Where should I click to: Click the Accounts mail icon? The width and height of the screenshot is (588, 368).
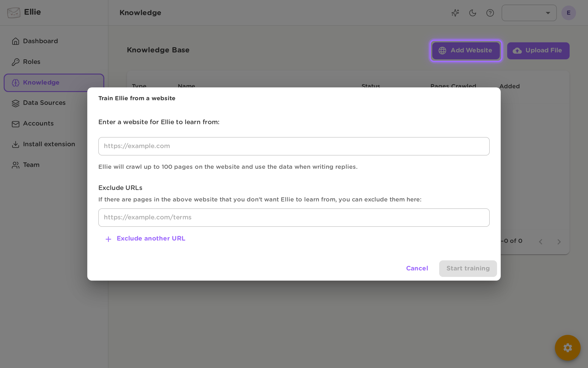pos(16,124)
